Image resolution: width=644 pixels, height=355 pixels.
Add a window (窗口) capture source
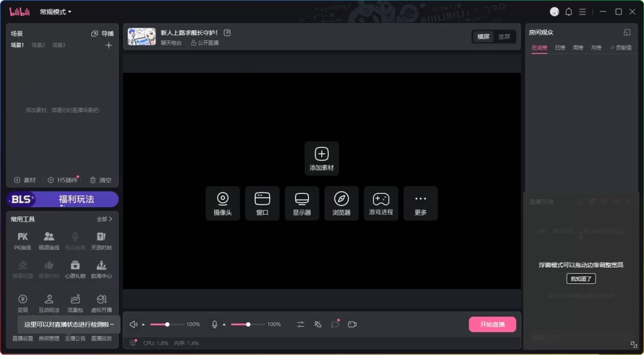click(x=262, y=203)
